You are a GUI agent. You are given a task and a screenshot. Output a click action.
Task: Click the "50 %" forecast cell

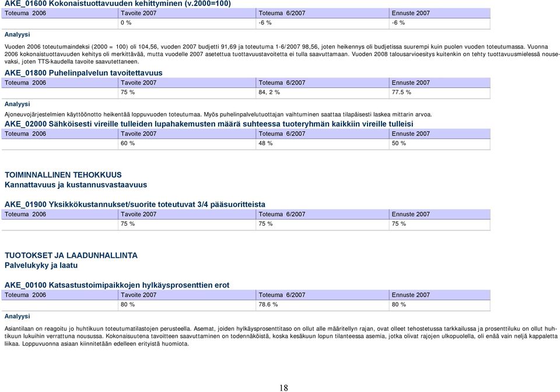[398, 143]
